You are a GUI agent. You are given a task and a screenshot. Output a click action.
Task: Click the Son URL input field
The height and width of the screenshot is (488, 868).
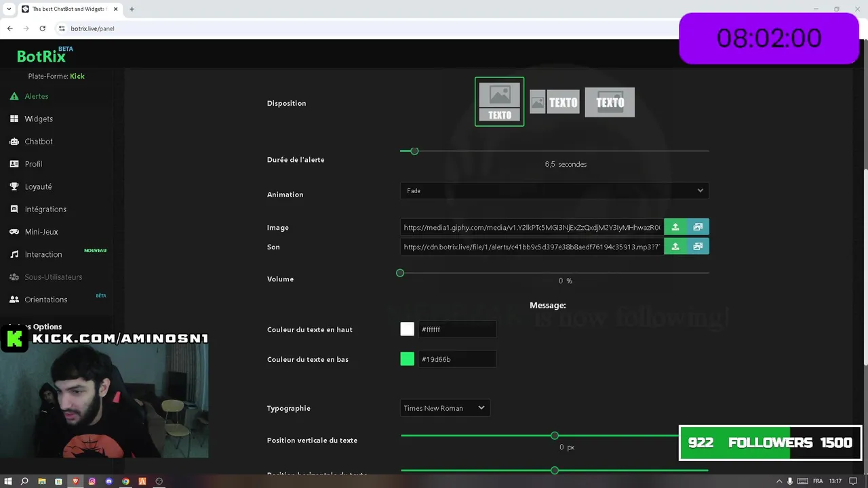click(532, 247)
